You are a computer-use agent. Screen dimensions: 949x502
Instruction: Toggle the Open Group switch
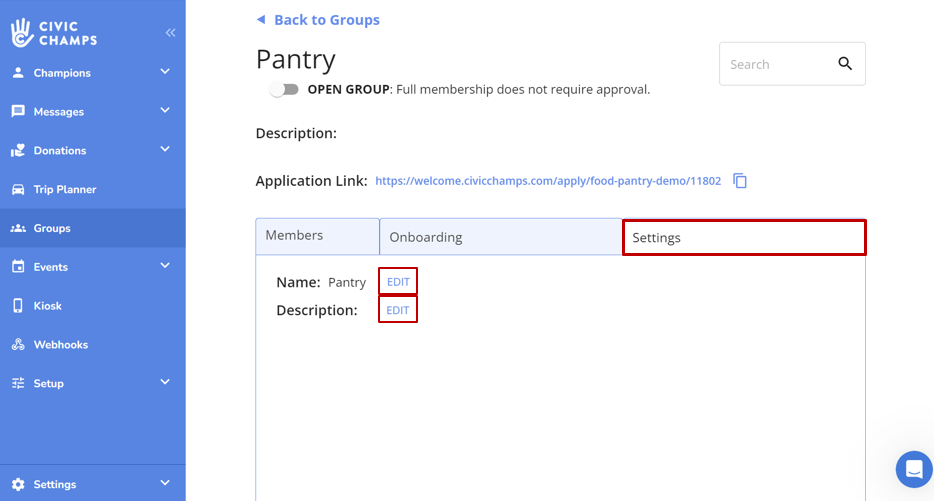(284, 89)
